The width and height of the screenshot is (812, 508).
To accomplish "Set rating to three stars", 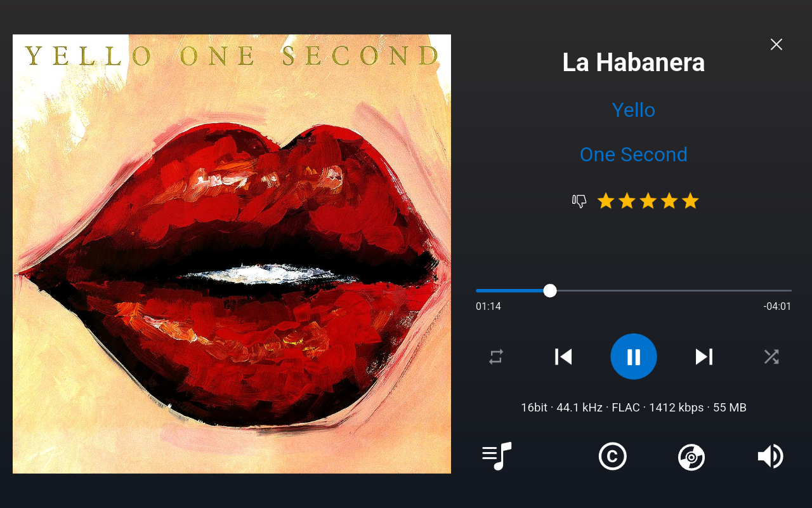I will (x=648, y=201).
